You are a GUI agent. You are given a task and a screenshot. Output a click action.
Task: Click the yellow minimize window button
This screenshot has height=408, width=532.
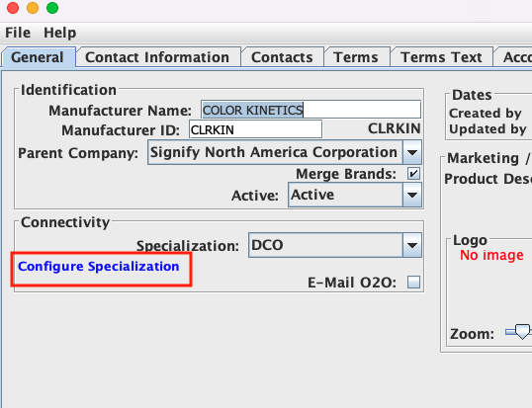pyautogui.click(x=33, y=8)
